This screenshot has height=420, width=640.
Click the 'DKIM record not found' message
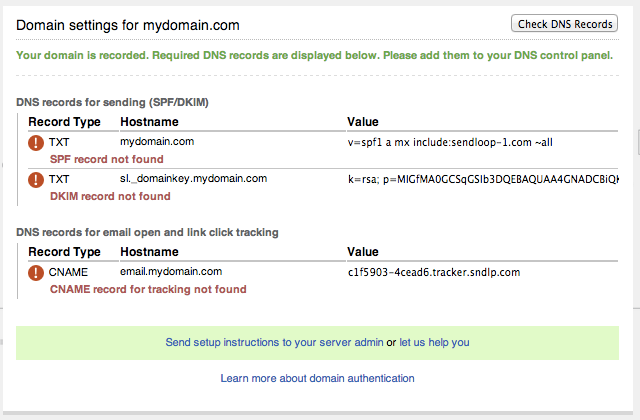tap(110, 196)
